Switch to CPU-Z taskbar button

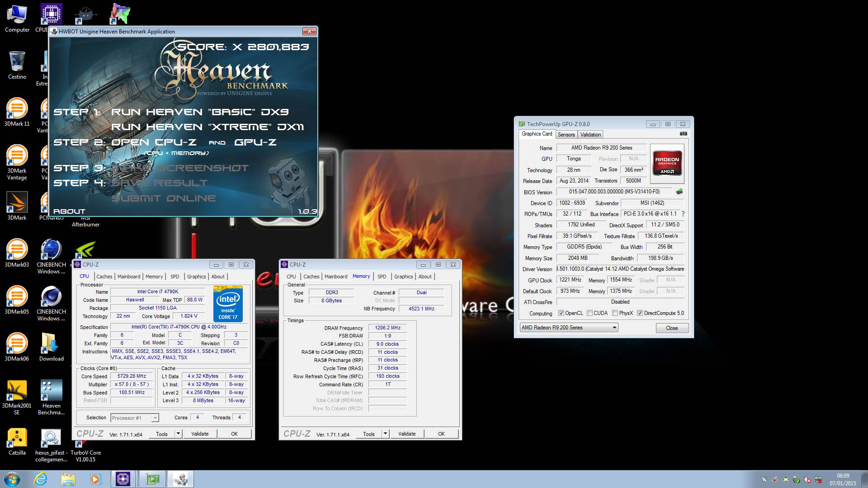(123, 479)
